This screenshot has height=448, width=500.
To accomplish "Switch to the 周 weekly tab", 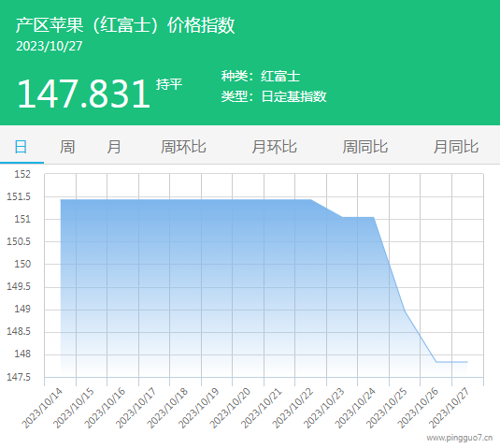I will [67, 147].
